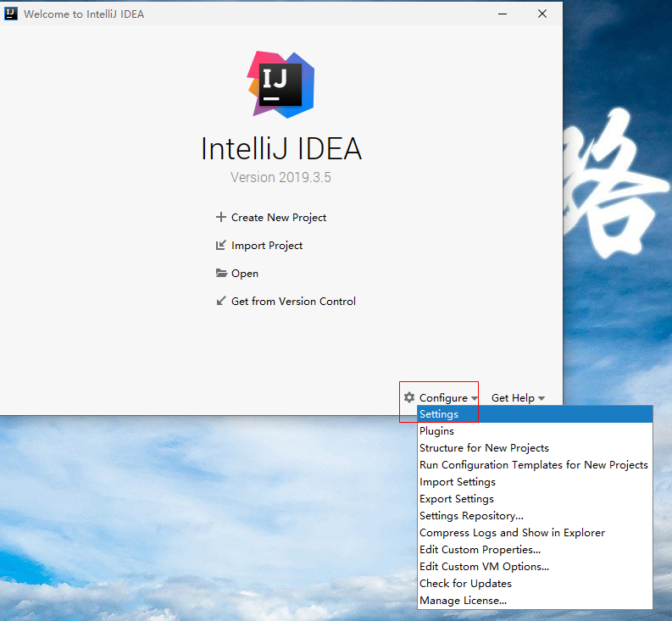Collapse the Configure dropdown label
The width and height of the screenshot is (672, 621).
443,397
